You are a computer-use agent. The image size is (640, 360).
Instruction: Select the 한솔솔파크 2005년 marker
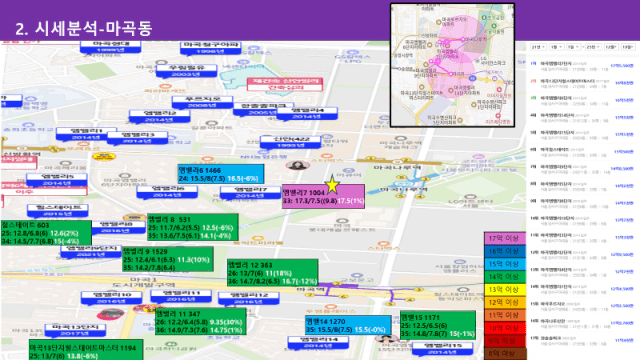[x=264, y=109]
